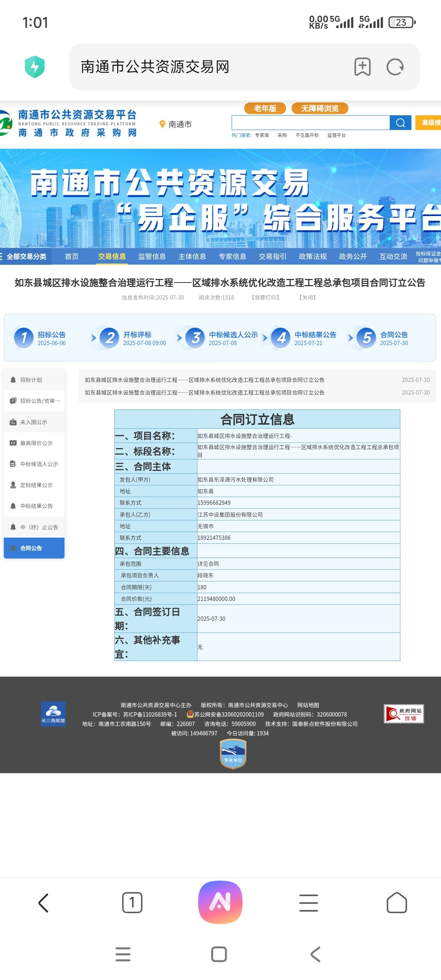Click the blue search magnifier button
The width and height of the screenshot is (441, 980).
click(400, 122)
